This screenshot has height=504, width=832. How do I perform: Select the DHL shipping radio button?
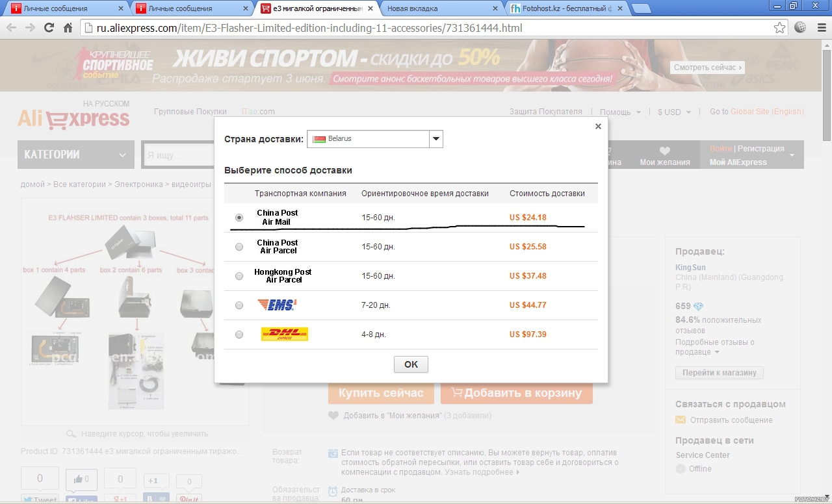tap(239, 334)
